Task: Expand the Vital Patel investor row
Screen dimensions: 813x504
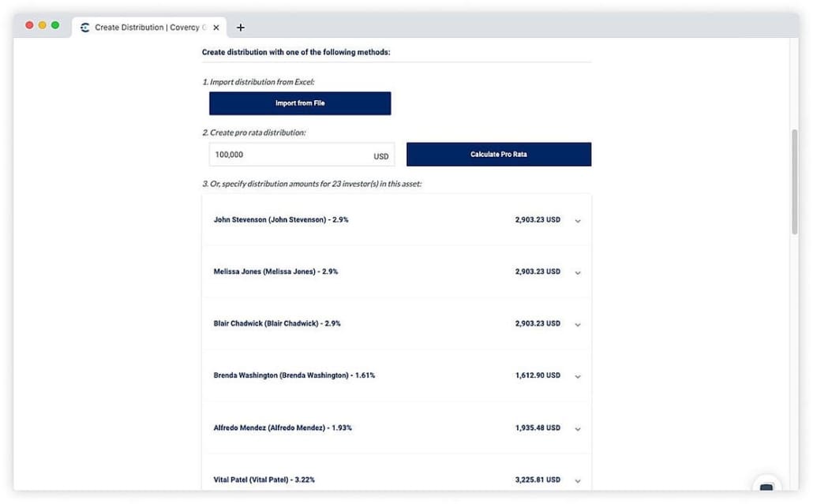Action: (x=578, y=480)
